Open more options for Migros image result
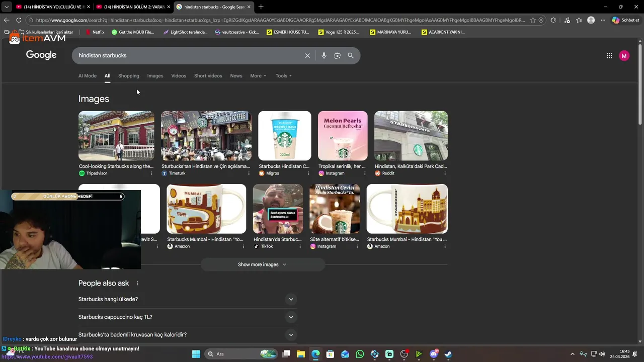The height and width of the screenshot is (362, 644). point(308,173)
